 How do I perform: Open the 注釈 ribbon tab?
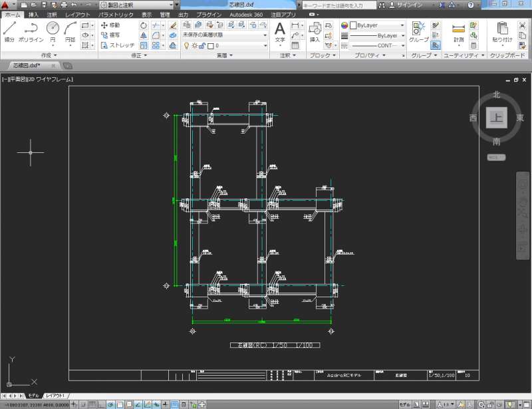52,14
